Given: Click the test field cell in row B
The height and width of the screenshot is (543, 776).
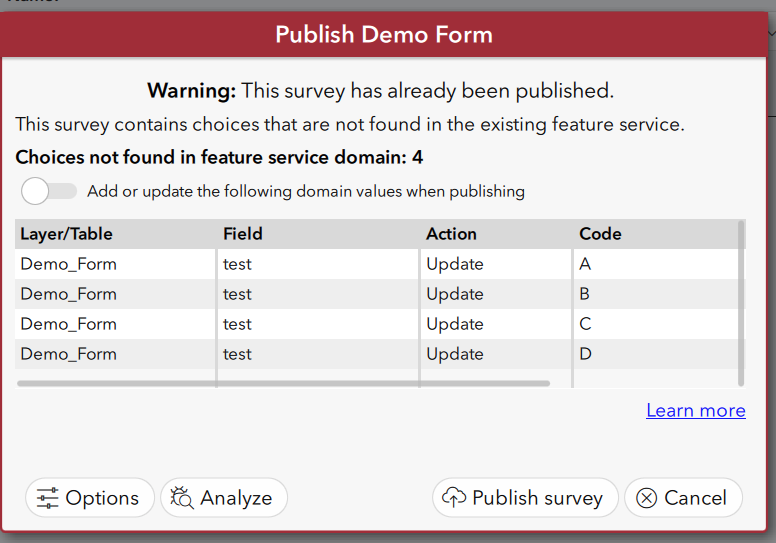Looking at the screenshot, I should coord(238,294).
